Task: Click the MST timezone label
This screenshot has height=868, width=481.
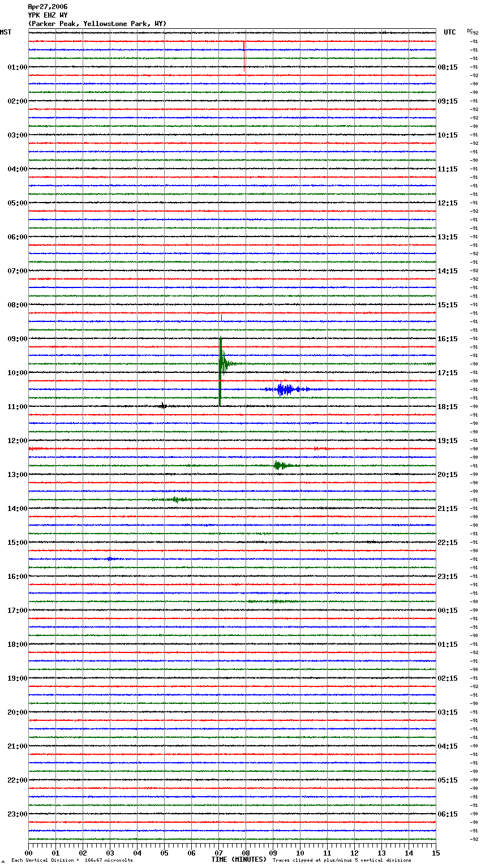Action: coord(6,32)
